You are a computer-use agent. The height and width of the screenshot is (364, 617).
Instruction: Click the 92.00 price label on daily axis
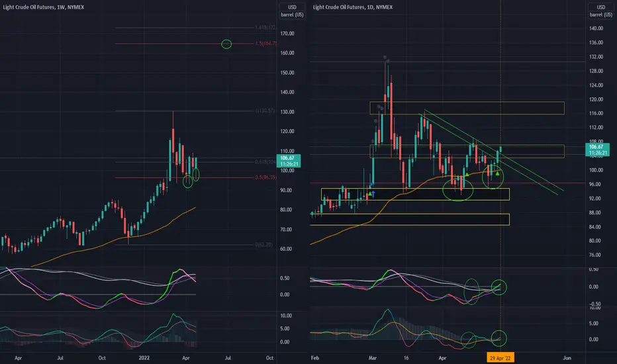click(595, 199)
